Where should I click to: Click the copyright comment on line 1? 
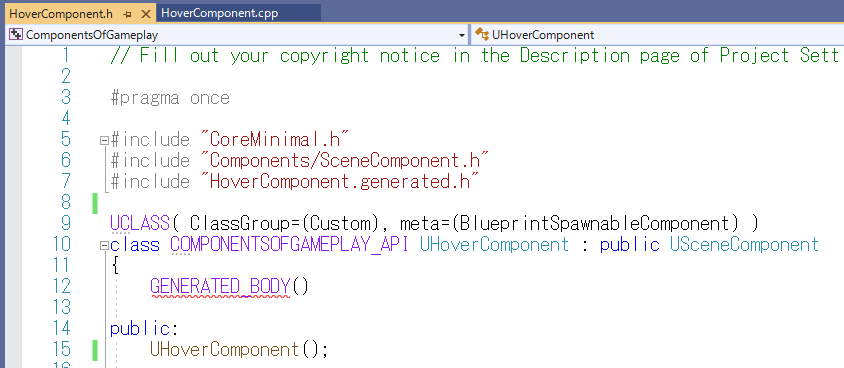pos(475,56)
